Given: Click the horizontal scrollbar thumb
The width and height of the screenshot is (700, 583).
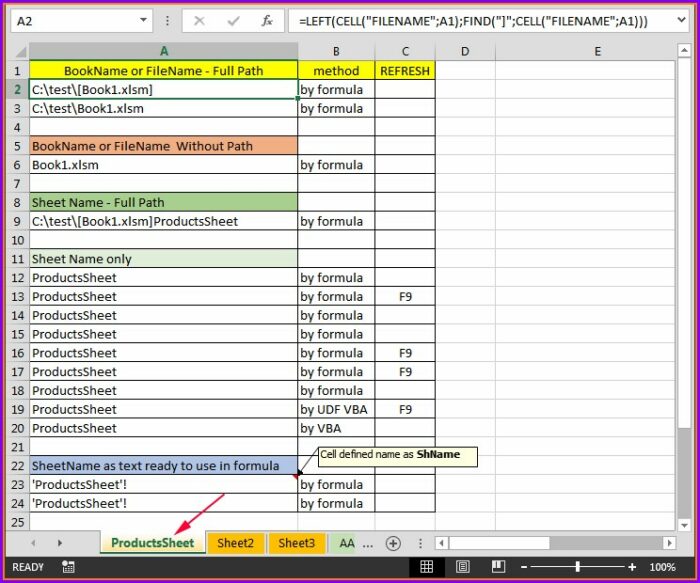Looking at the screenshot, I should click(x=500, y=543).
